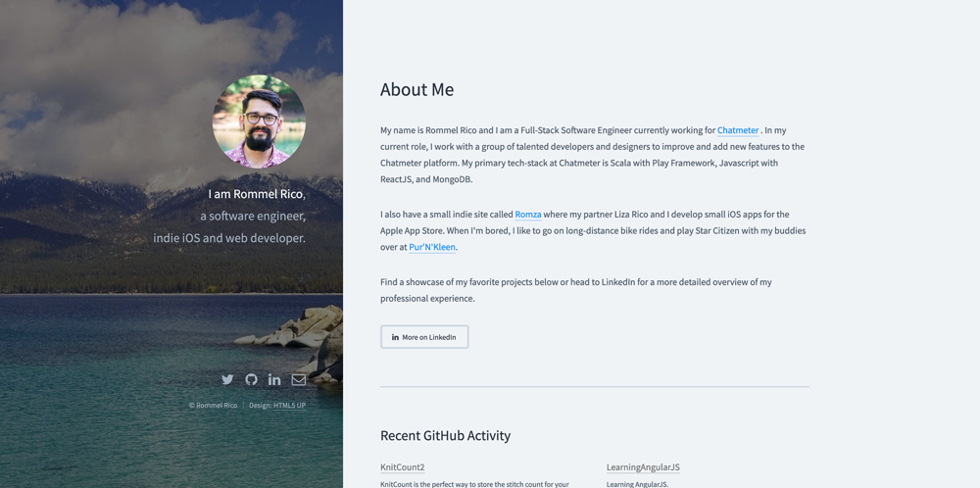This screenshot has width=980, height=488.
Task: Click the "I am Rommel Rico" intro text
Action: (x=256, y=194)
